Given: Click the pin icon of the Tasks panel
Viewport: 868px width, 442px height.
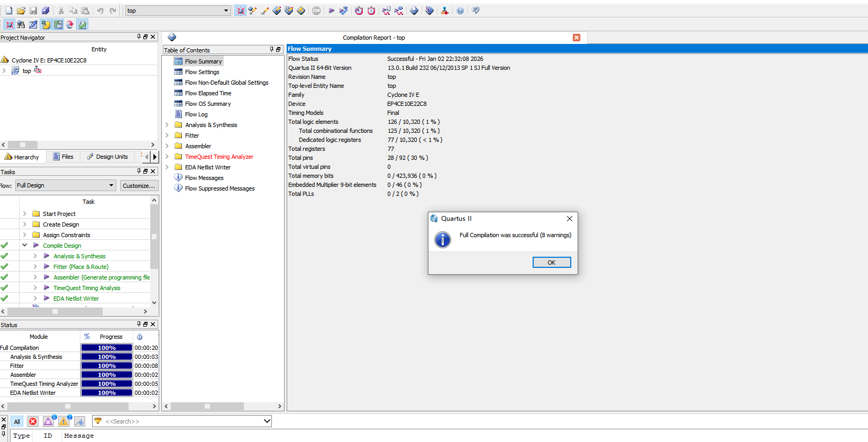Looking at the screenshot, I should [139, 171].
